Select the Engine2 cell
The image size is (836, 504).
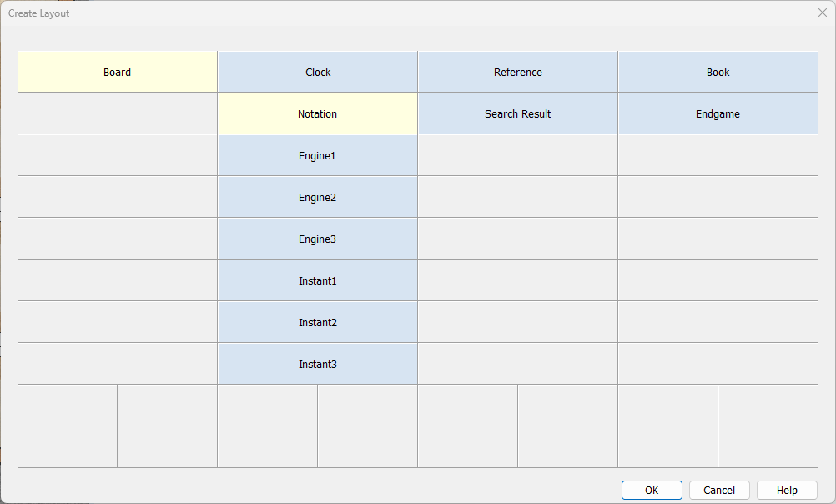318,197
